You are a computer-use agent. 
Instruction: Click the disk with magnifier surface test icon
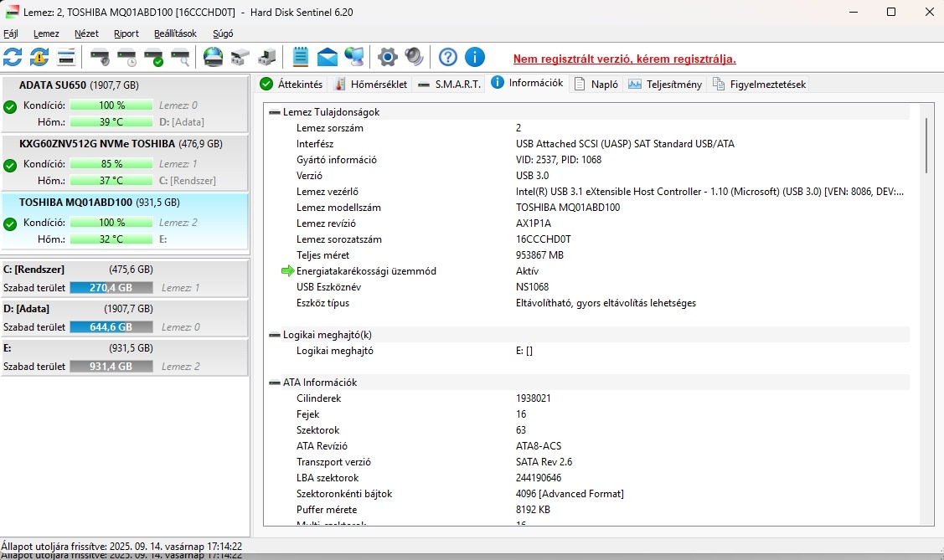181,57
